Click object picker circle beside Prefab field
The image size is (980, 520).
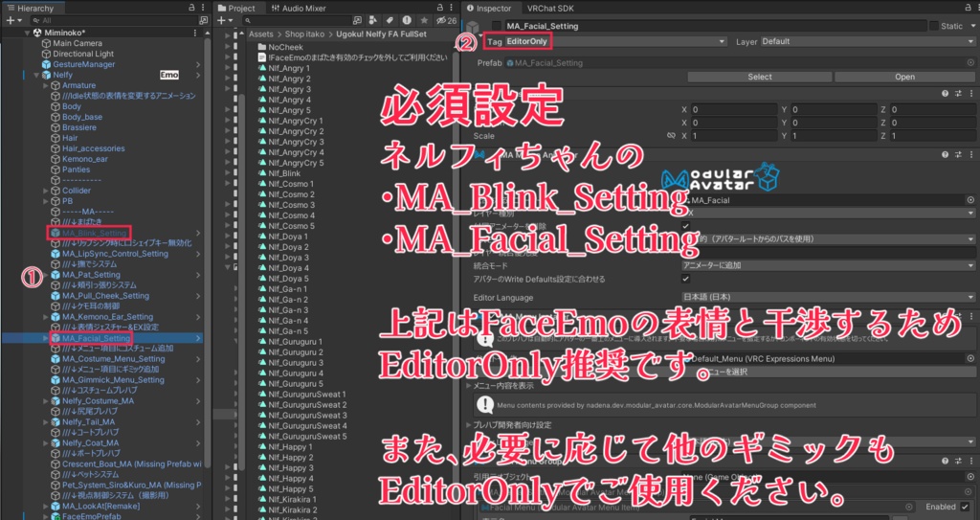point(970,62)
